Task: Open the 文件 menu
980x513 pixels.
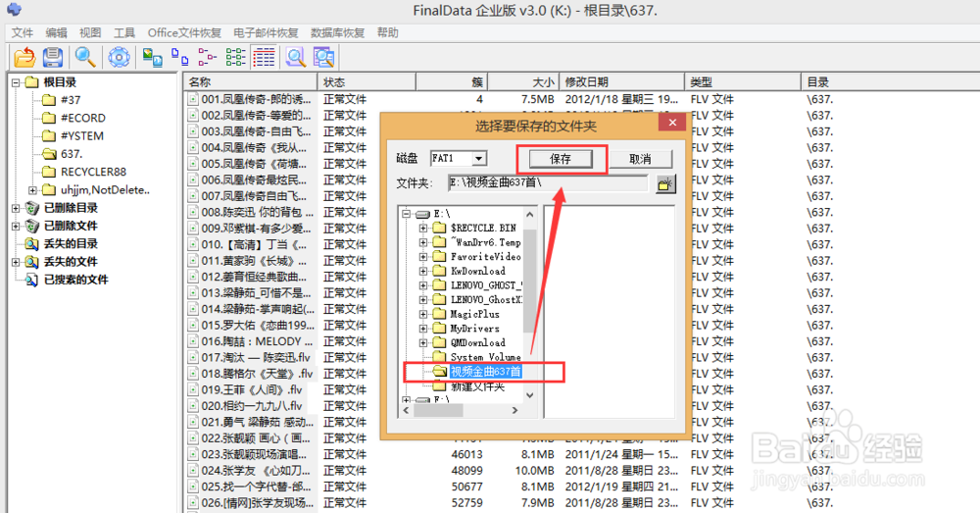Action: [22, 32]
